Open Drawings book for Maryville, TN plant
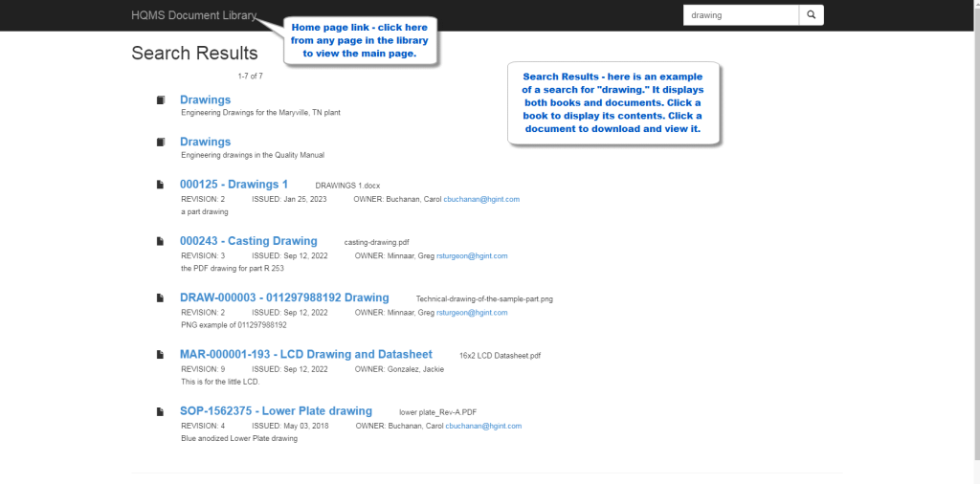The height and width of the screenshot is (484, 980). [205, 99]
